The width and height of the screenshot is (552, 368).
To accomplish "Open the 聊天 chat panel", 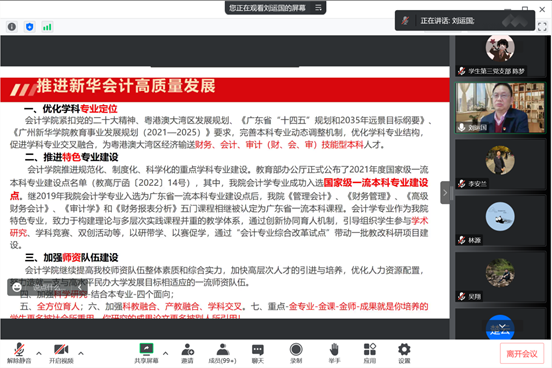I will pos(258,353).
